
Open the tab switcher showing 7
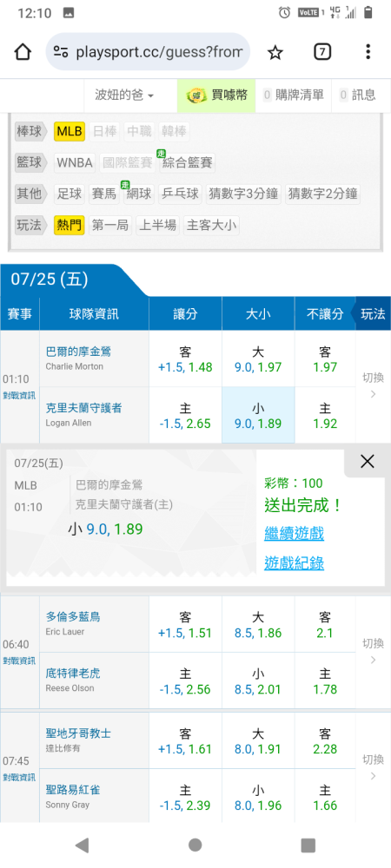[x=322, y=52]
